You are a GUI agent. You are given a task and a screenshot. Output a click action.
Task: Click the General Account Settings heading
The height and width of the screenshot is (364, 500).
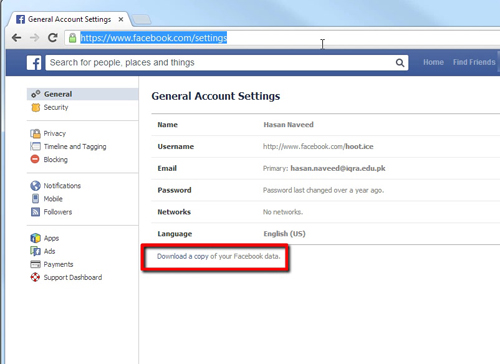216,96
